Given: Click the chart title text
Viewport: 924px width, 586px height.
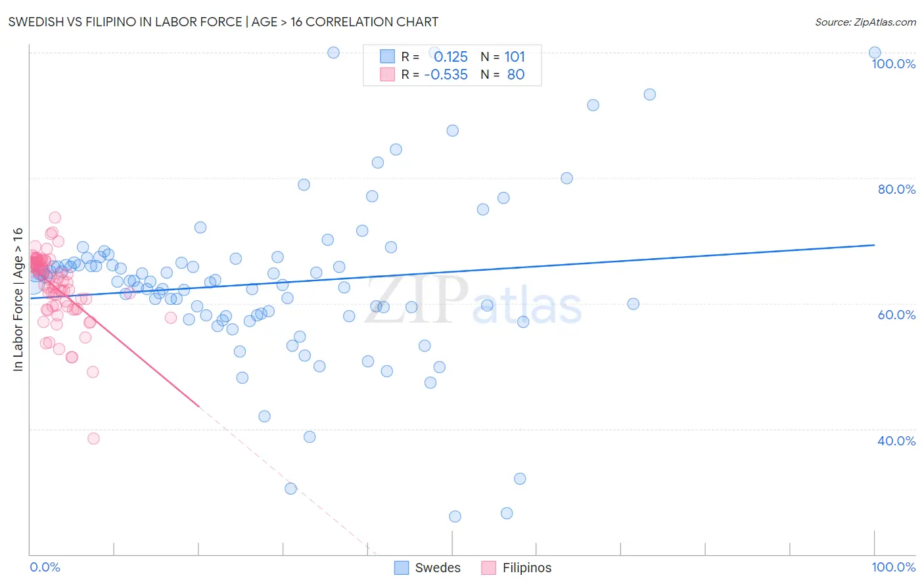Looking at the screenshot, I should coord(223,22).
